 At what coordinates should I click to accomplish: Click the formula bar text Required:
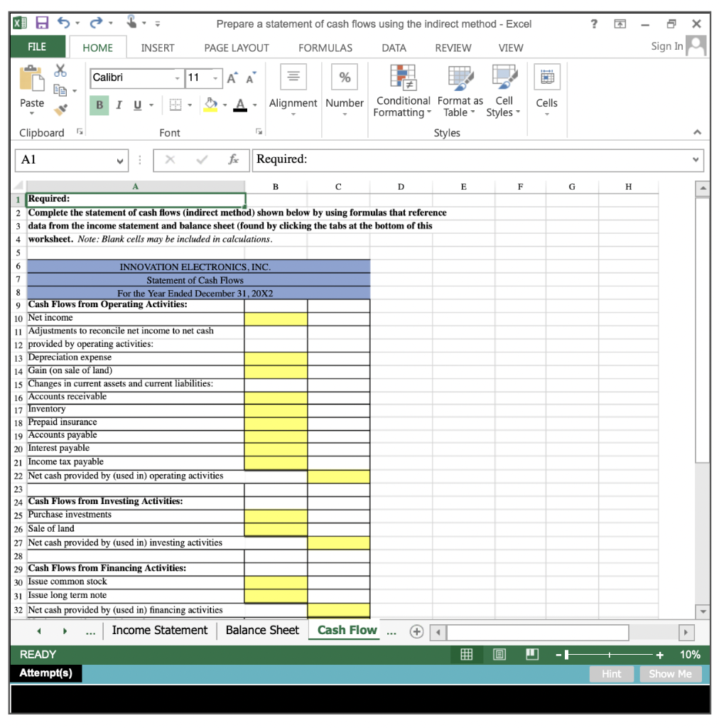tap(281, 159)
